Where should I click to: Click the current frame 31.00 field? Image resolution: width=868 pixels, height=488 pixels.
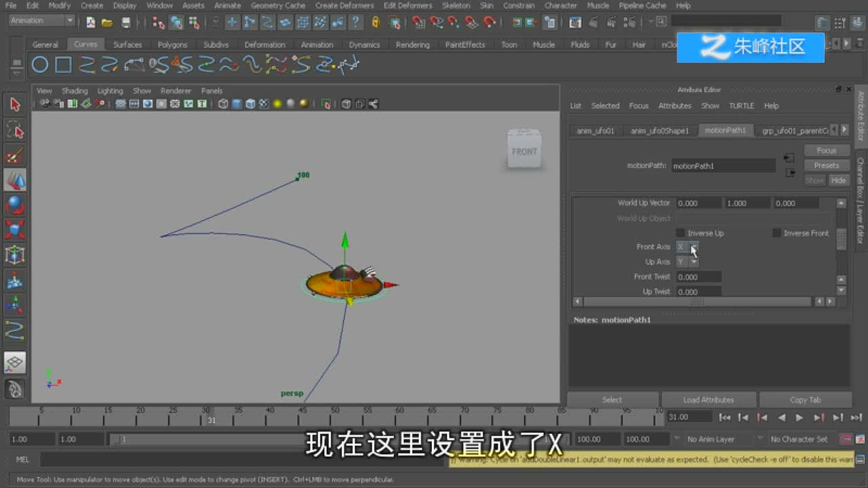click(690, 417)
